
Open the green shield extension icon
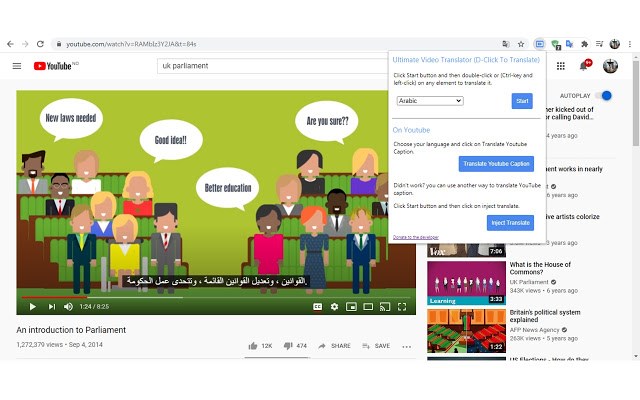(x=555, y=44)
